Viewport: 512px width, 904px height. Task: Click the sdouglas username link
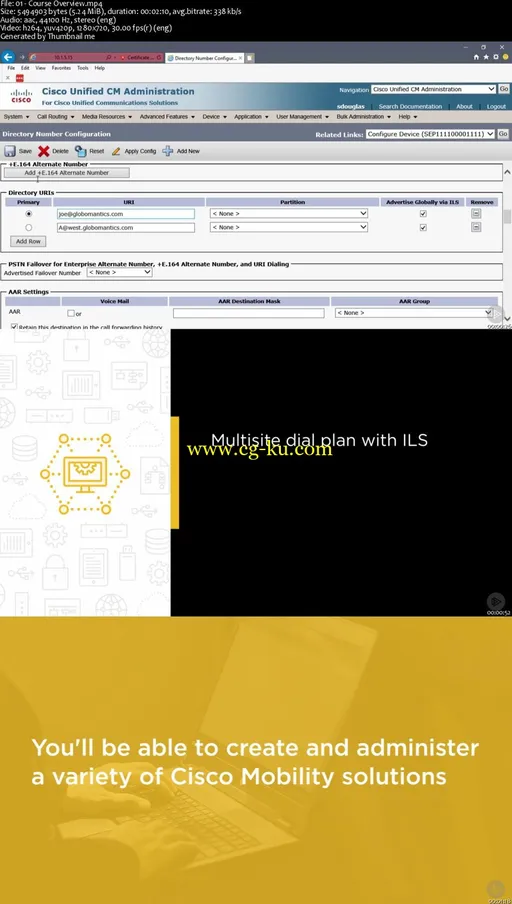[351, 107]
